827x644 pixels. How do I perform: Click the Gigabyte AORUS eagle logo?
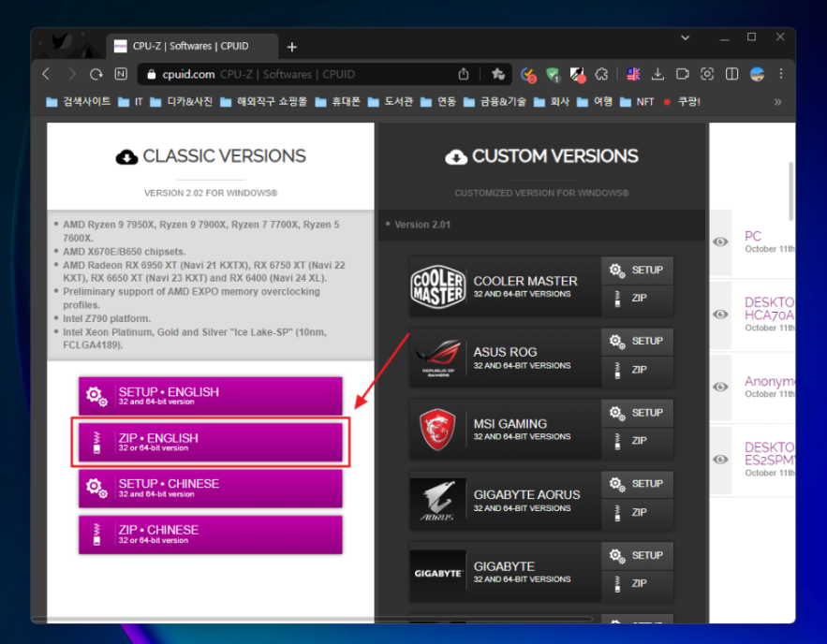[x=438, y=501]
